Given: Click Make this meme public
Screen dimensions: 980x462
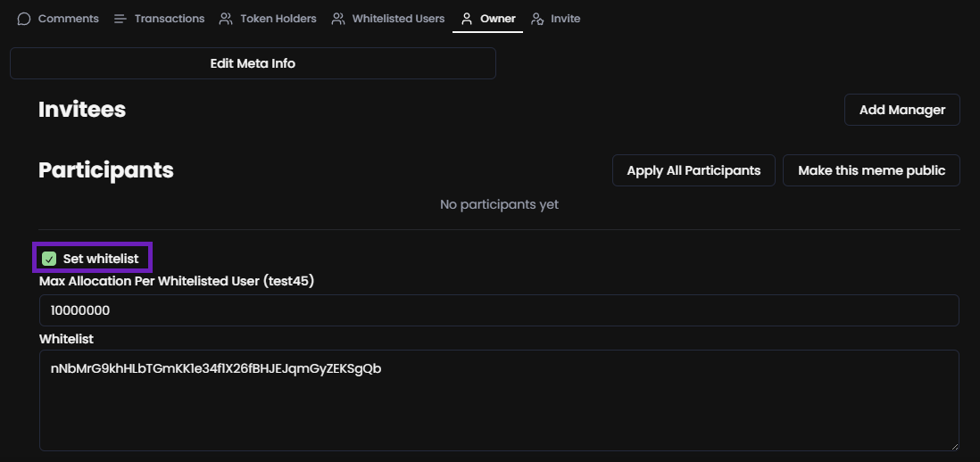Looking at the screenshot, I should (x=871, y=170).
